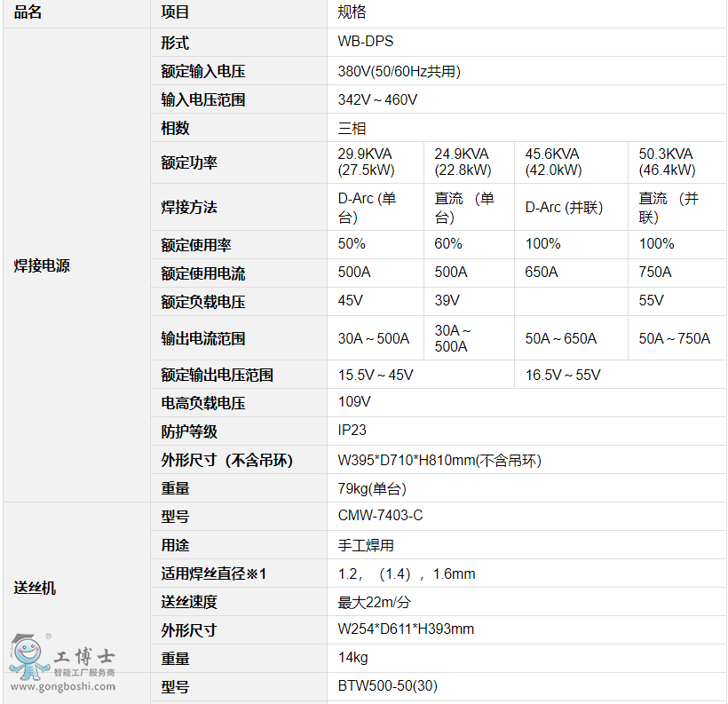Select the 342V～460V input range cell
728x704 pixels.
[x=377, y=99]
